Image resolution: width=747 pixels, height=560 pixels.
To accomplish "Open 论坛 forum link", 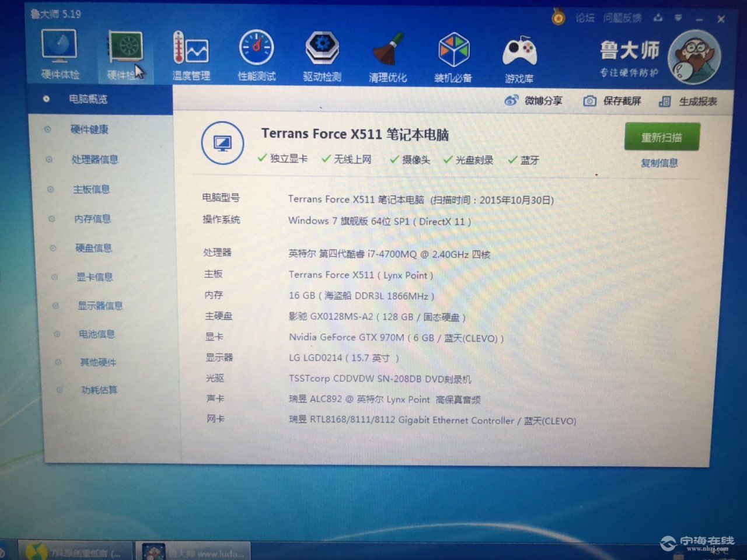I will pos(585,17).
